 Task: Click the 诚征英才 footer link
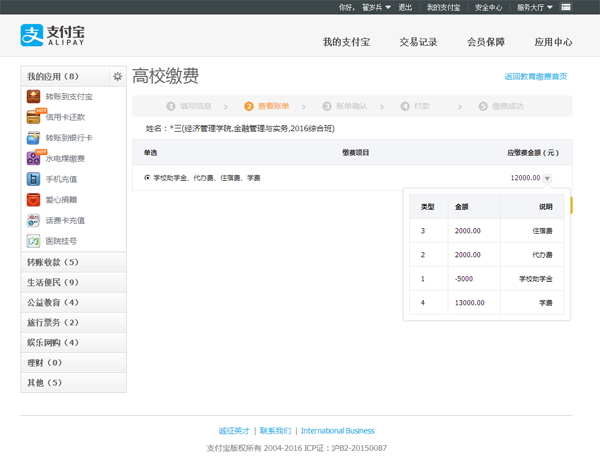pyautogui.click(x=234, y=431)
